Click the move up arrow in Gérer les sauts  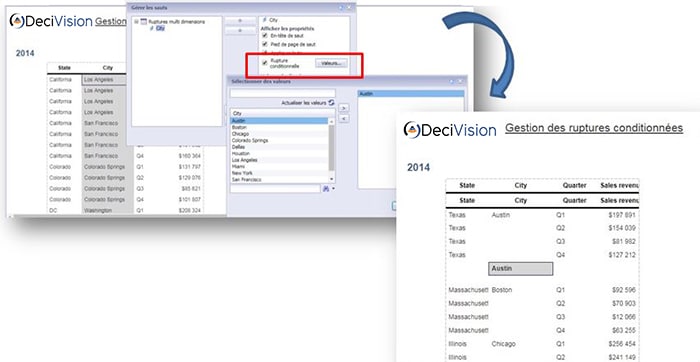click(239, 21)
